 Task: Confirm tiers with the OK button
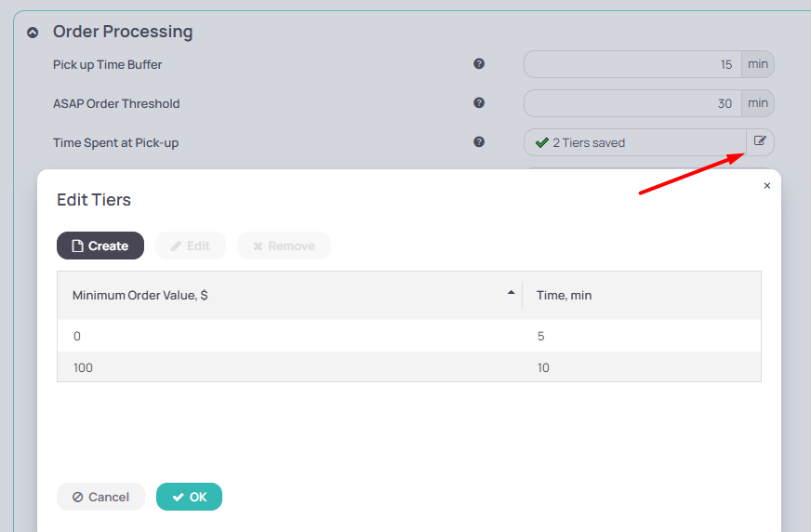pyautogui.click(x=190, y=497)
